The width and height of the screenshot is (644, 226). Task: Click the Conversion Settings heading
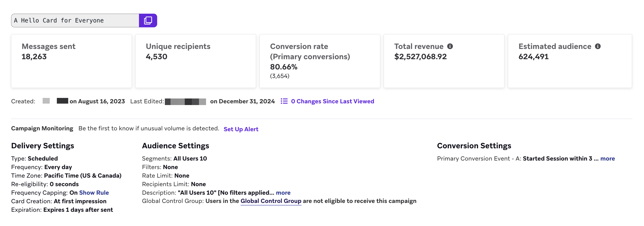[474, 146]
